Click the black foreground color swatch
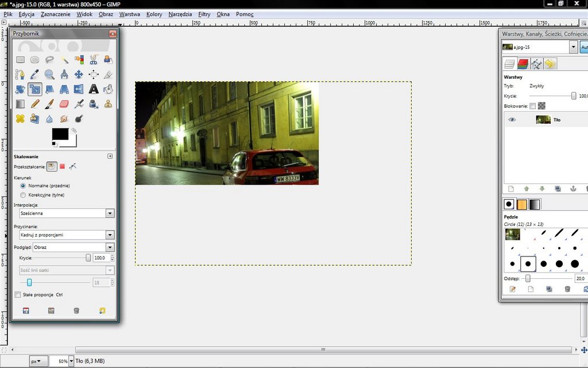This screenshot has height=368, width=588. coord(60,134)
